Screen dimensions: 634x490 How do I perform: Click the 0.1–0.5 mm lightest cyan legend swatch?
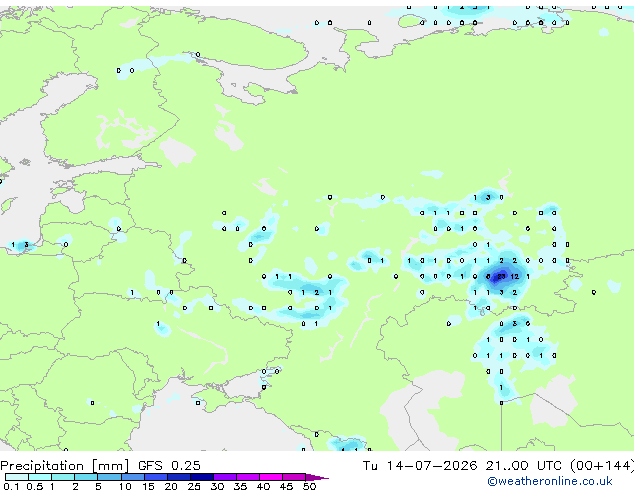click(x=17, y=477)
